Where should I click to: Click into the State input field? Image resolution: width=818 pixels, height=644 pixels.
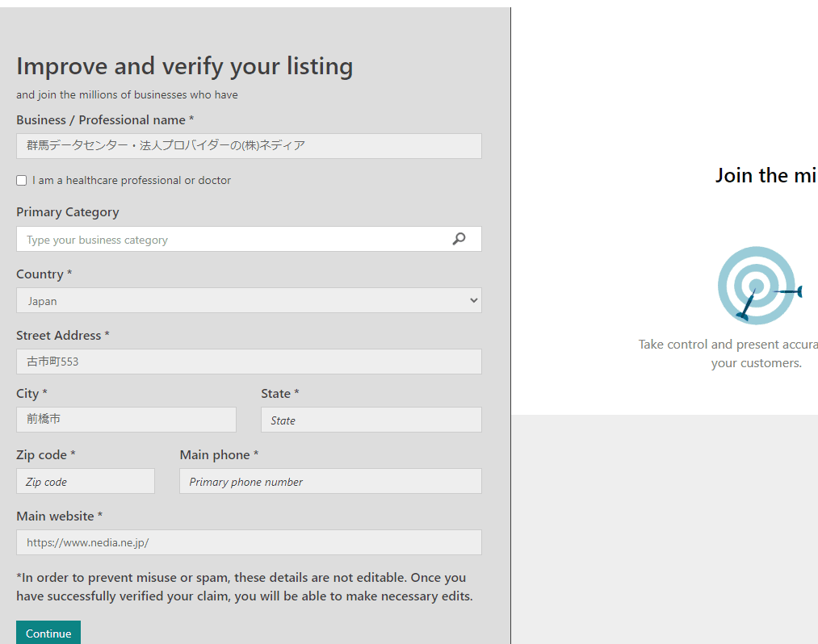point(371,420)
